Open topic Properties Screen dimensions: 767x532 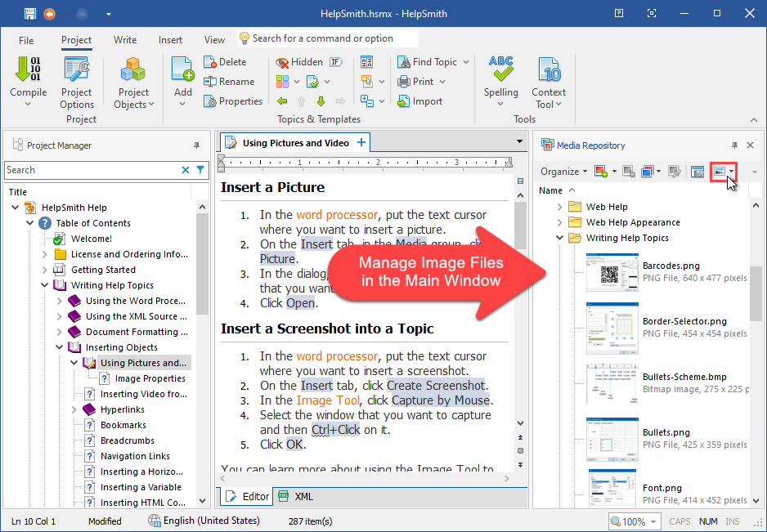tap(233, 101)
